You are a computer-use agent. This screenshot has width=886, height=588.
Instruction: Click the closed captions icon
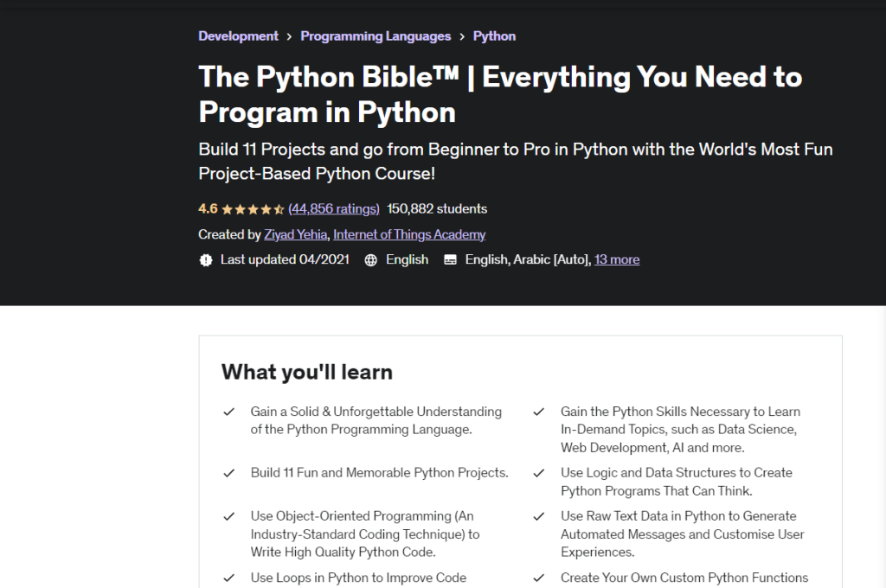tap(450, 259)
